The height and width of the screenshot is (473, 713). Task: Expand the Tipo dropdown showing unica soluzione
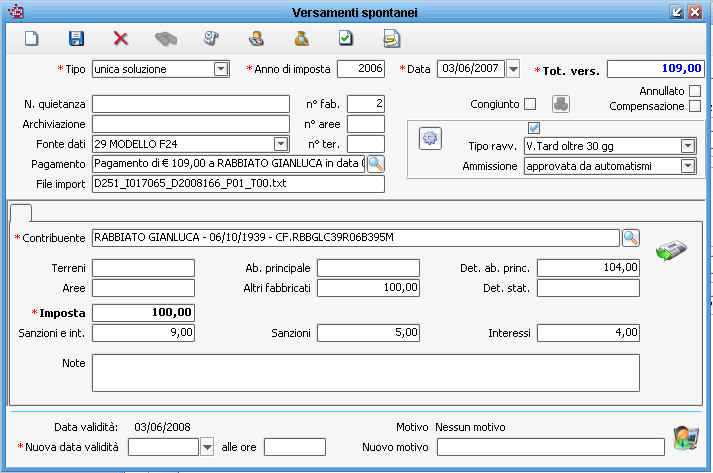pyautogui.click(x=221, y=69)
